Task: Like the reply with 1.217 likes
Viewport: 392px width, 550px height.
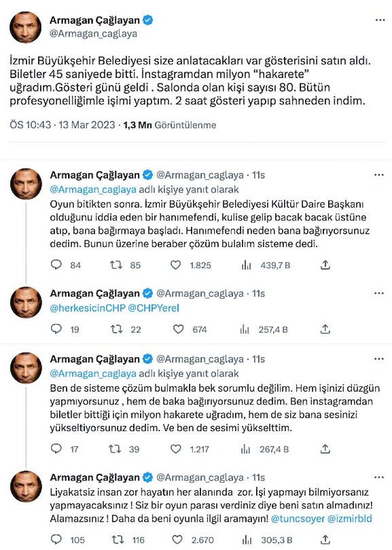Action: pos(176,448)
